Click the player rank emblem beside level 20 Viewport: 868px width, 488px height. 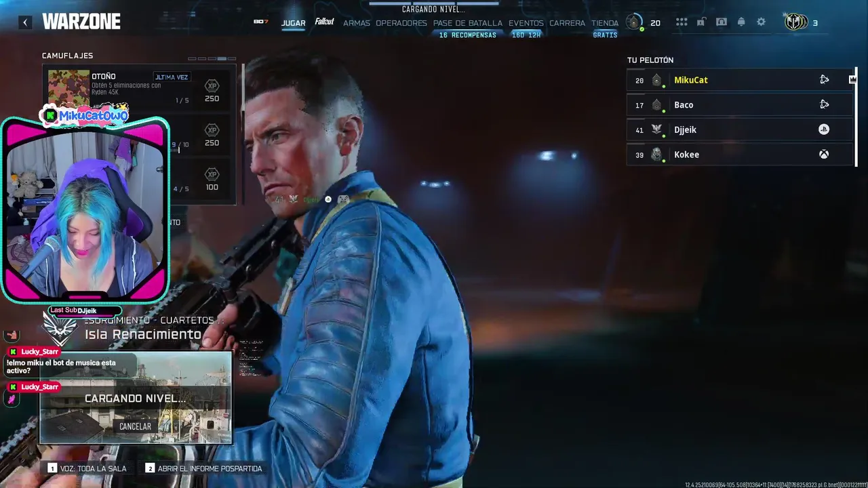pos(634,22)
